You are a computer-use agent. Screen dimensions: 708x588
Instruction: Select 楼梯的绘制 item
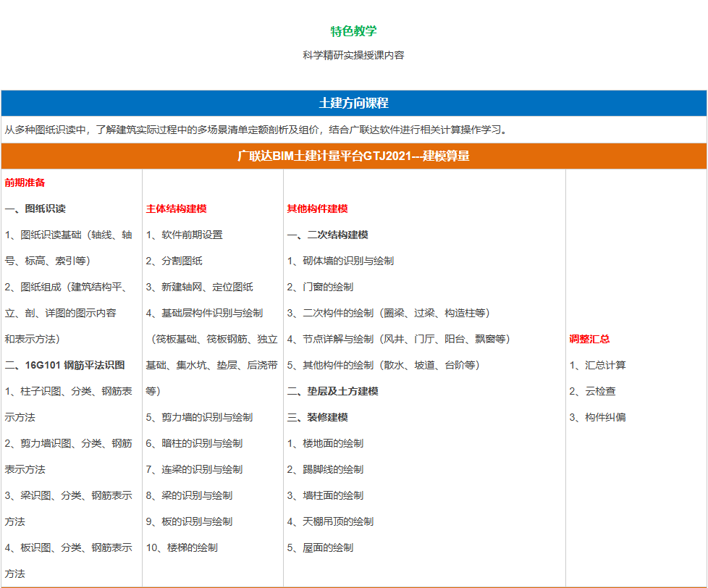[x=182, y=548]
